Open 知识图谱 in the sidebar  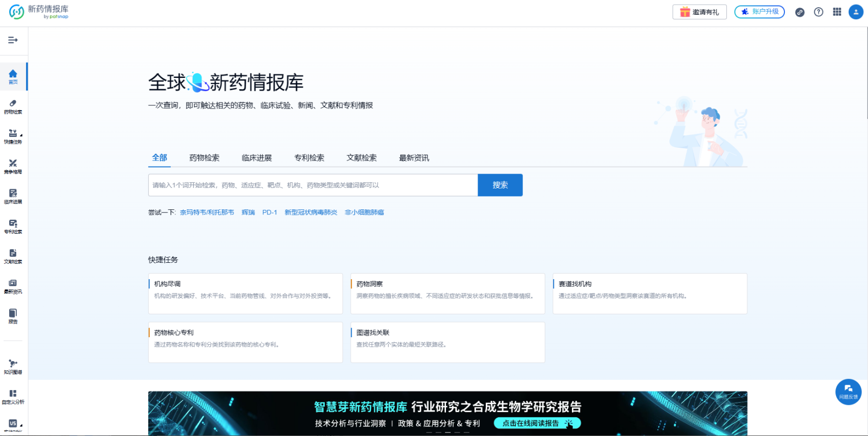point(13,367)
